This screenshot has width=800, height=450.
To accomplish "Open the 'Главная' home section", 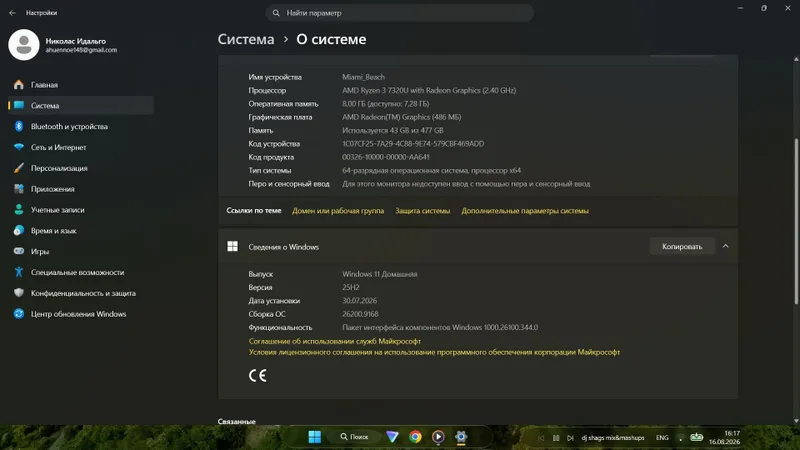I will (81, 85).
